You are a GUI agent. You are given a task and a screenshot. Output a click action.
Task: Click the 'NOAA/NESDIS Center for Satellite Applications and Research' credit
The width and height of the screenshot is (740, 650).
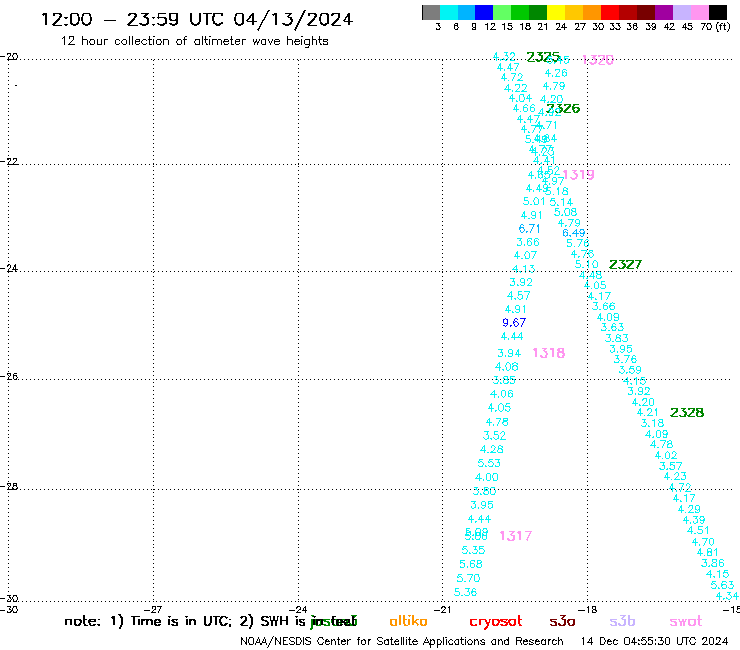click(402, 642)
